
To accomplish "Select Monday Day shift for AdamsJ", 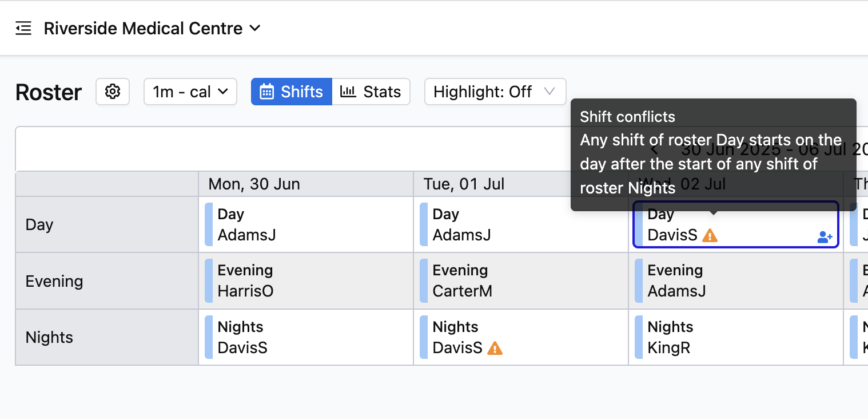I will point(306,224).
